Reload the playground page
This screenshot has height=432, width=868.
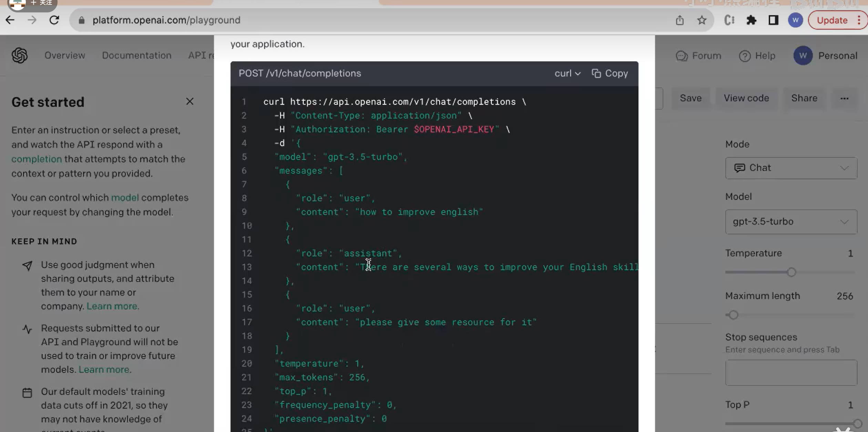point(54,20)
